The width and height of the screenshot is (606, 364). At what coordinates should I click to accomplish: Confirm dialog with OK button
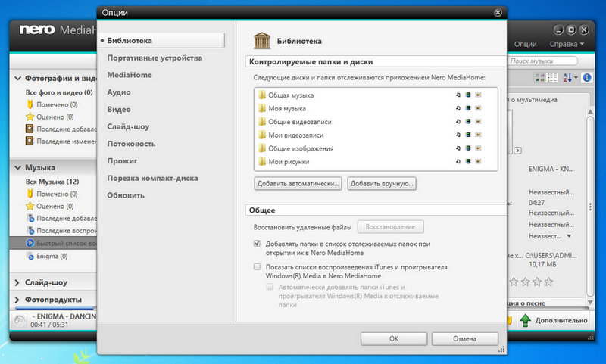click(x=394, y=338)
